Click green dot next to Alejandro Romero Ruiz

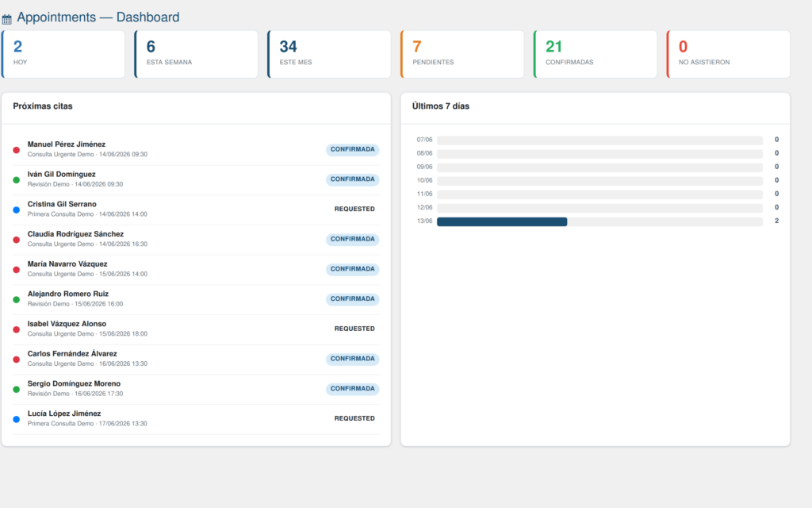(x=17, y=299)
